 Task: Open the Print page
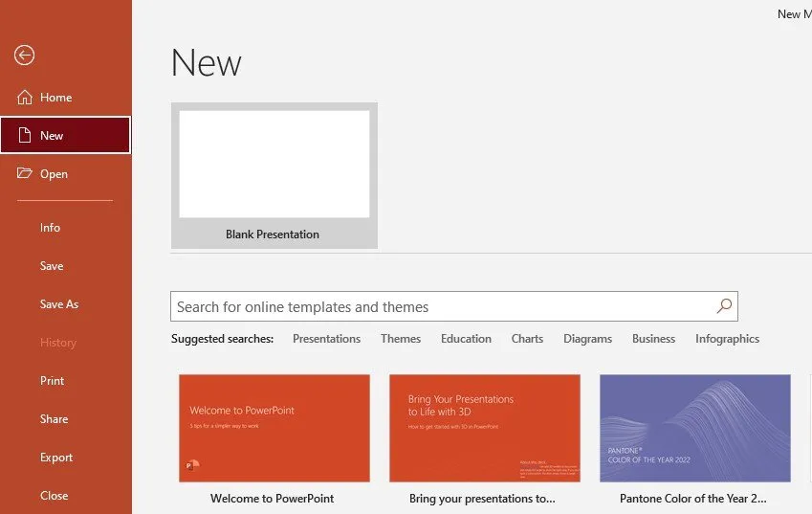click(53, 381)
